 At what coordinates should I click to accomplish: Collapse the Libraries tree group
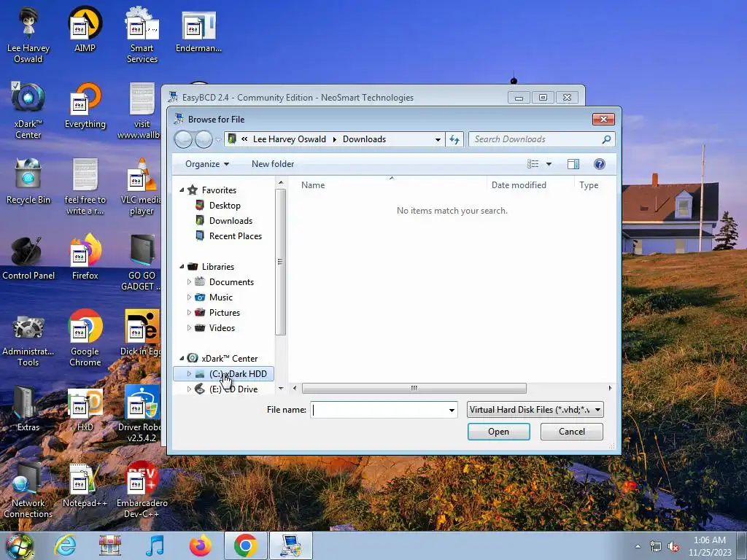[x=182, y=267]
